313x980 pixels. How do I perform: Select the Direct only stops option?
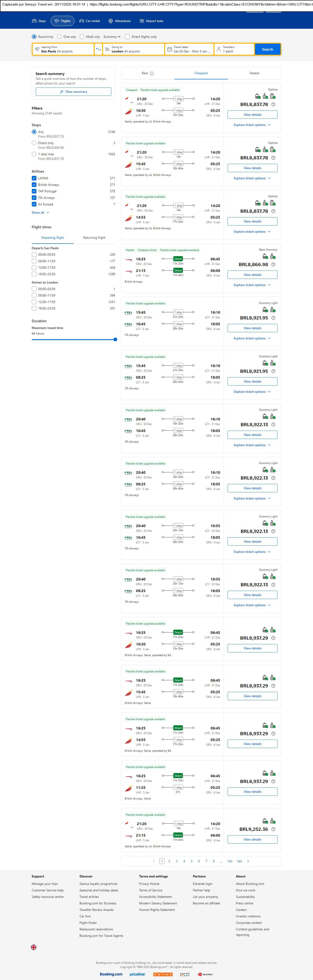[x=34, y=143]
